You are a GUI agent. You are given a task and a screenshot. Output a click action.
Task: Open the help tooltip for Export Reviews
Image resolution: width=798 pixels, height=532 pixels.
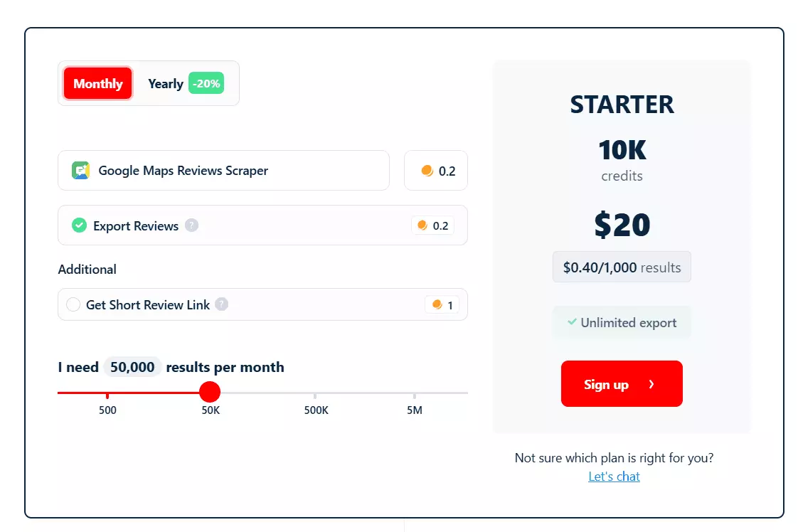click(193, 226)
